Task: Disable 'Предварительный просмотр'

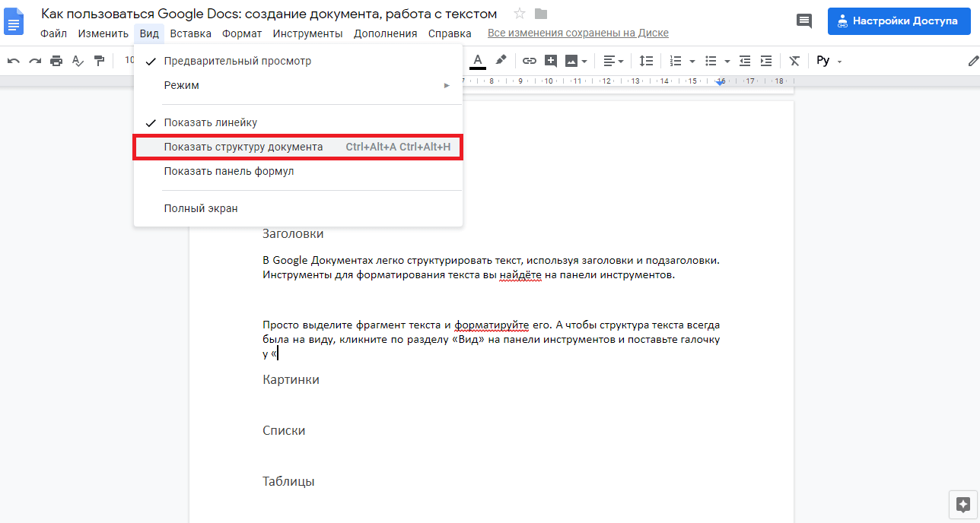Action: (x=238, y=61)
